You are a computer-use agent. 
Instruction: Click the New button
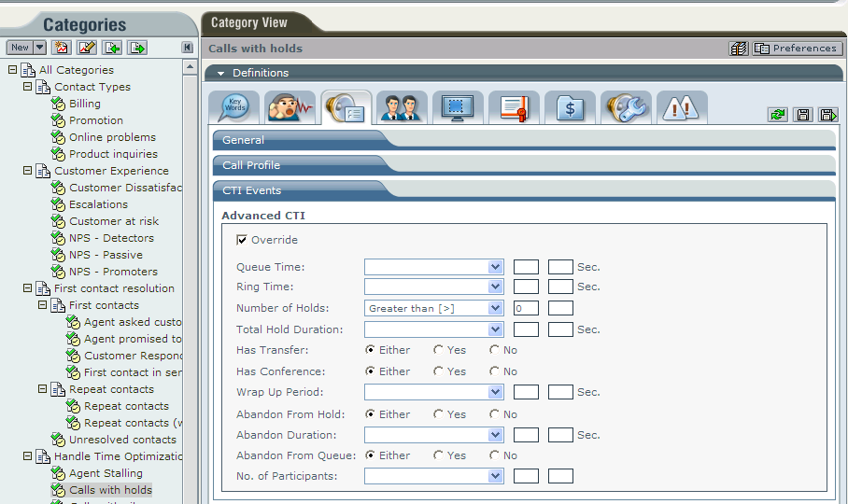(20, 48)
